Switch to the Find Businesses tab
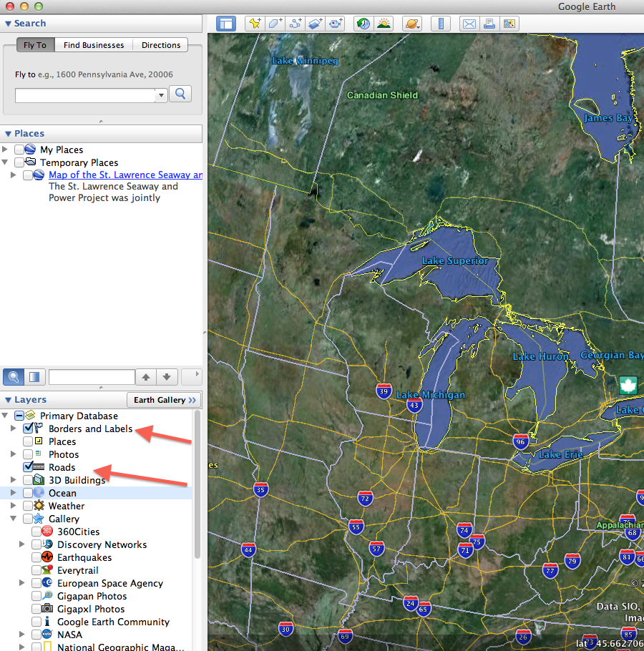The image size is (644, 651). click(x=94, y=45)
